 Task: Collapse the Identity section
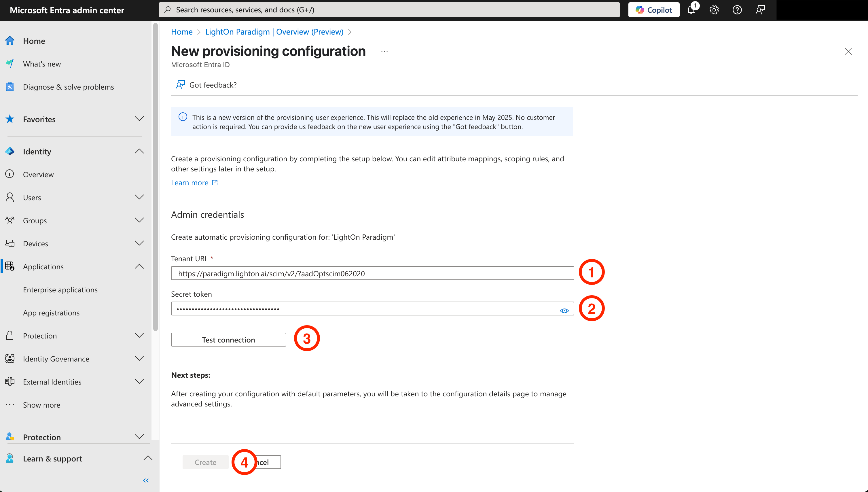point(139,151)
